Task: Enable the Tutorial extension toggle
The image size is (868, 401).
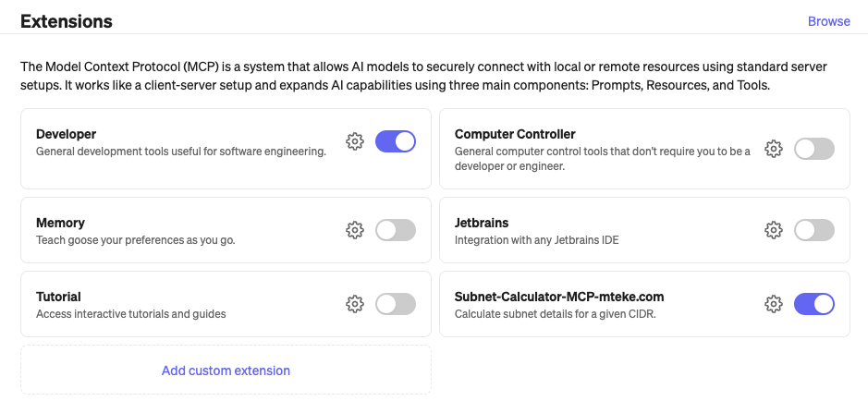Action: [x=396, y=304]
